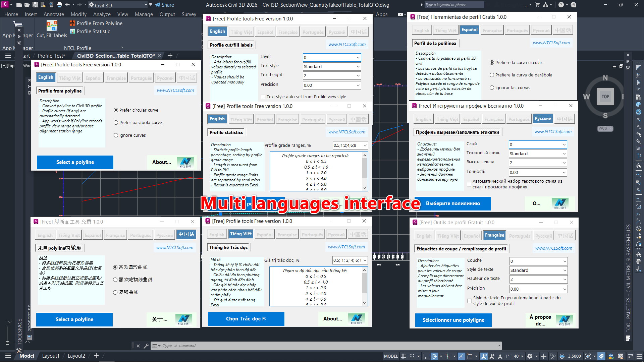Viewport: 644px width, 362px height.
Task: Expand the Profile grade ranges combo box
Action: (365, 145)
